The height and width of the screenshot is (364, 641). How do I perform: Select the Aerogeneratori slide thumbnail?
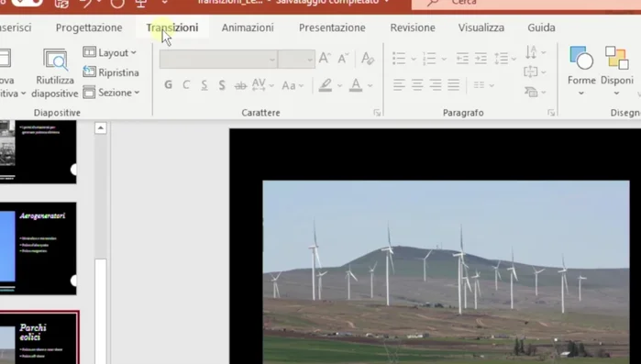click(38, 248)
